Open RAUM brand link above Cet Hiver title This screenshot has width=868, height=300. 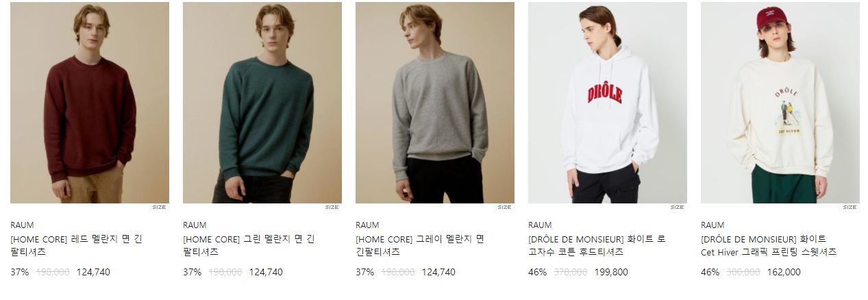coord(712,225)
